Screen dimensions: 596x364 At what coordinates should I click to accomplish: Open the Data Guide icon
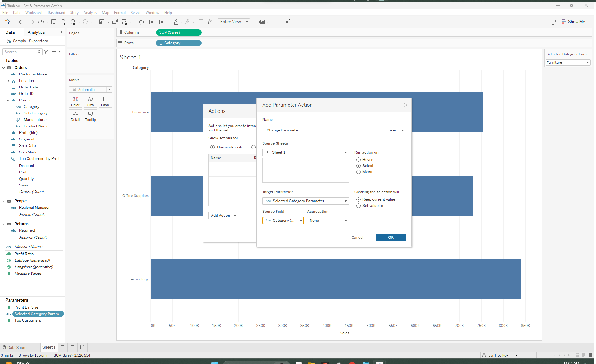coord(553,22)
